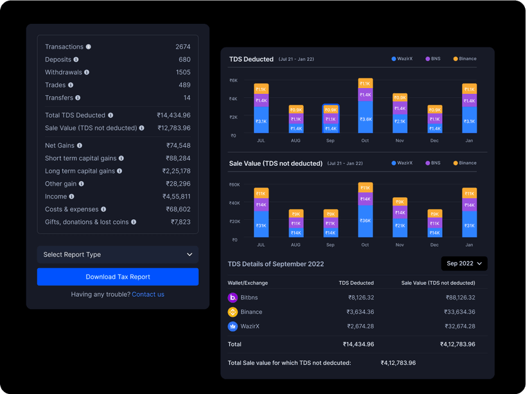Click the Binance exchange logo icon

tap(233, 312)
